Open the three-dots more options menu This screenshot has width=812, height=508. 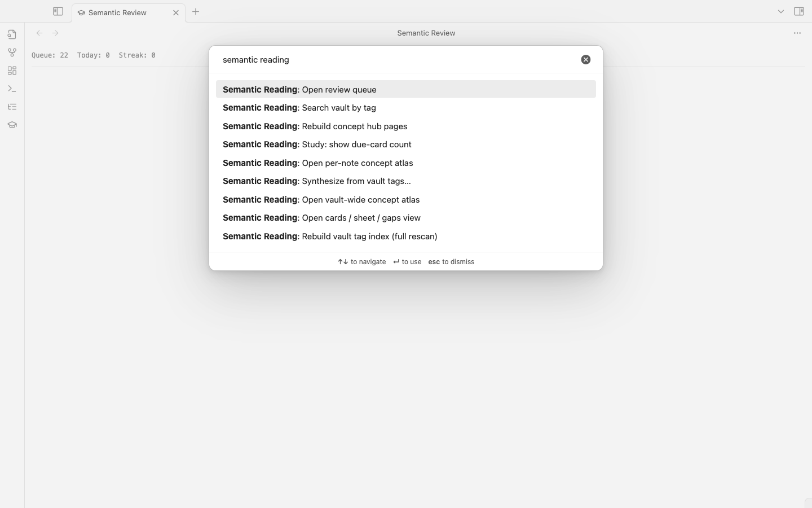(797, 33)
